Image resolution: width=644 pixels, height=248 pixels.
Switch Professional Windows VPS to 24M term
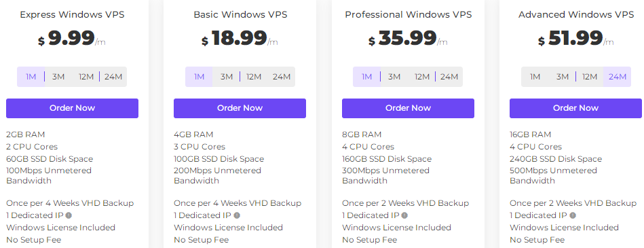[x=449, y=77]
